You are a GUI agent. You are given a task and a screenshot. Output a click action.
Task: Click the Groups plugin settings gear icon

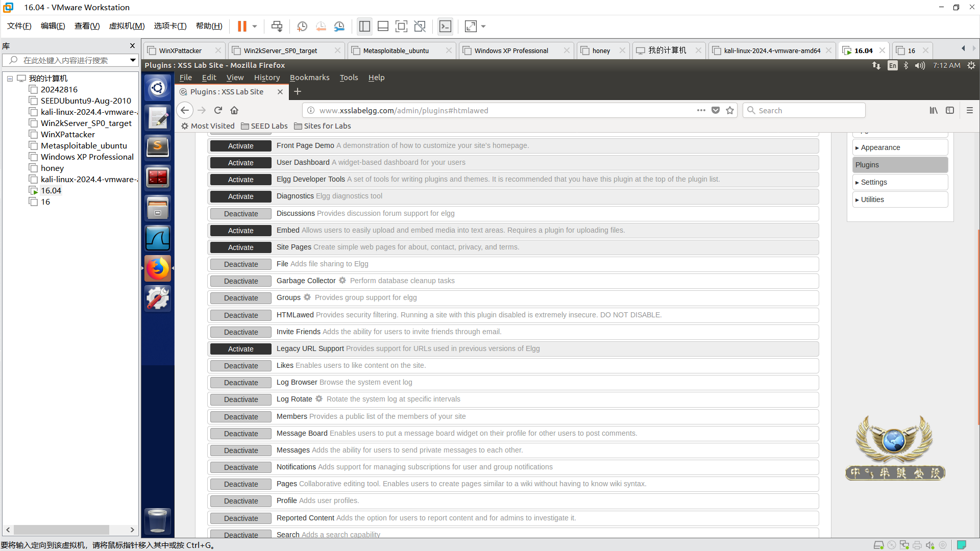[x=307, y=297]
